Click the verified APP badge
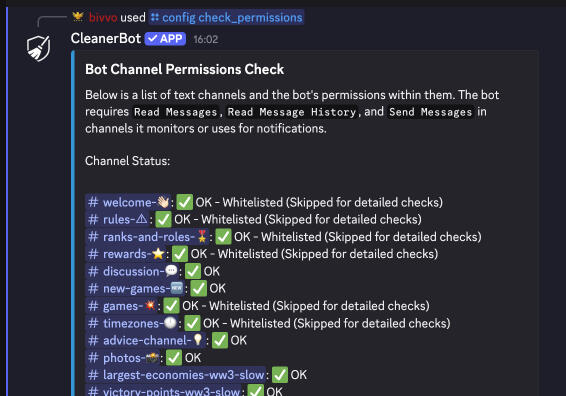 165,39
